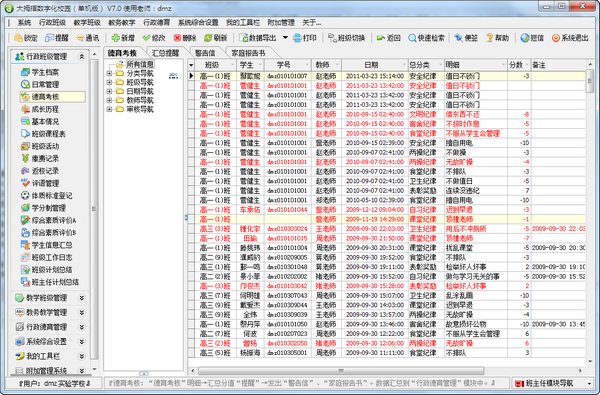Open 班级工作日志 sidebar item
This screenshot has width=600, height=395.
[x=47, y=257]
